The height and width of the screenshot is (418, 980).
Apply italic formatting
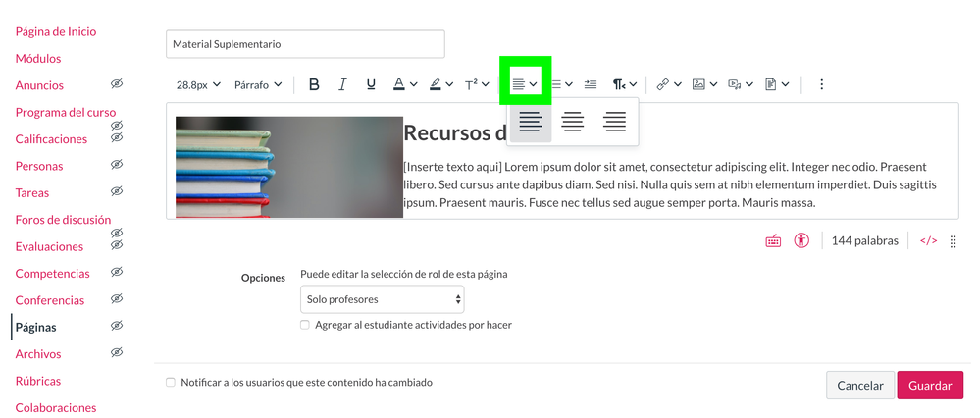[342, 85]
